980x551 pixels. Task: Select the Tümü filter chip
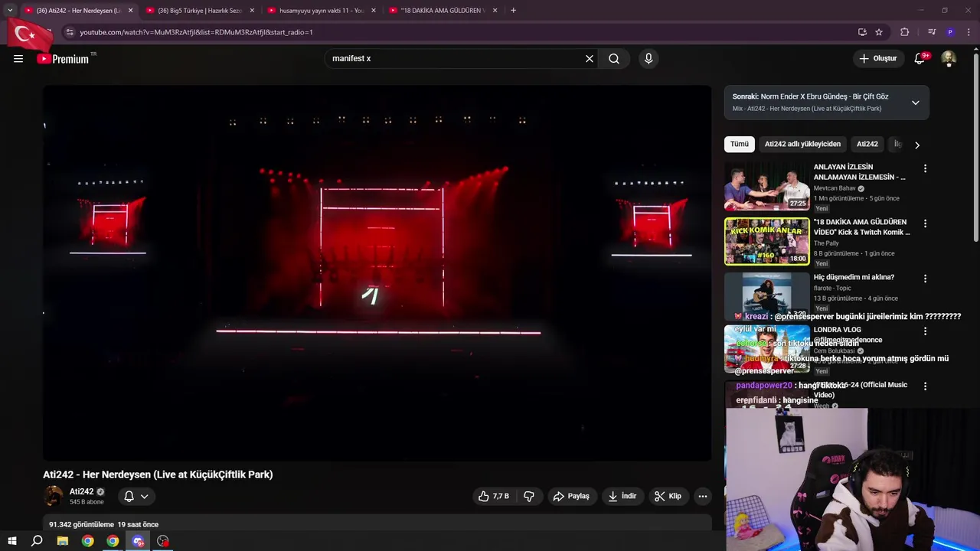coord(739,144)
